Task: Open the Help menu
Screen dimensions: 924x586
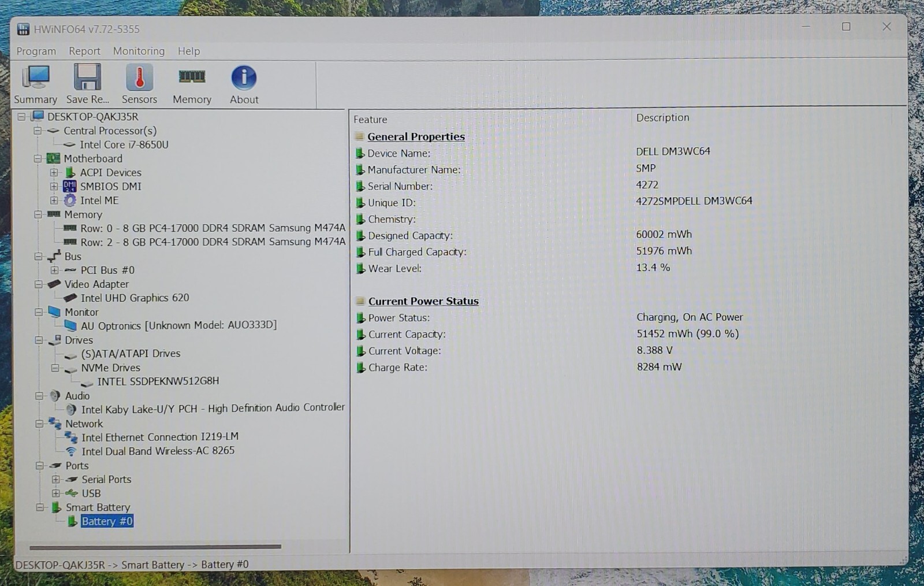Action: pyautogui.click(x=189, y=51)
